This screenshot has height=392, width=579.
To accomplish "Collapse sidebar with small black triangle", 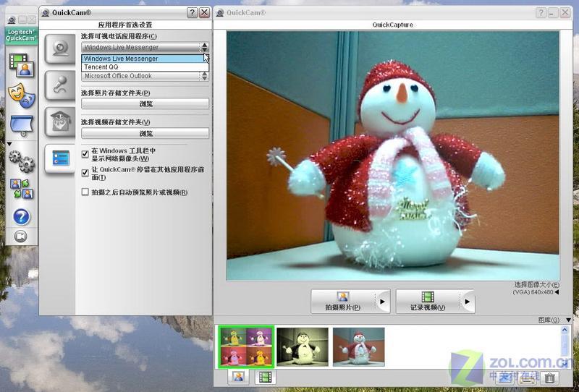I will pos(9,144).
